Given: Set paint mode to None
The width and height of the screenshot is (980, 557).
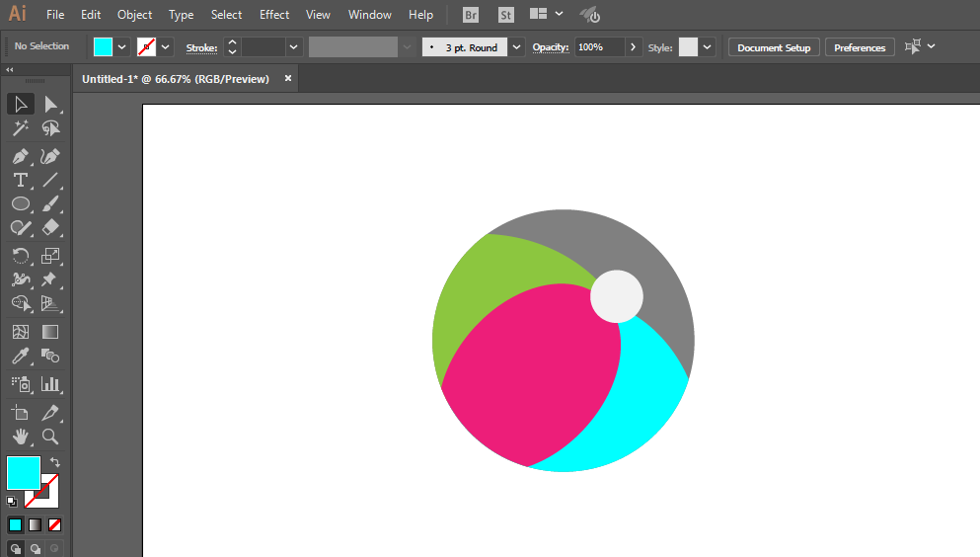Looking at the screenshot, I should pyautogui.click(x=55, y=525).
